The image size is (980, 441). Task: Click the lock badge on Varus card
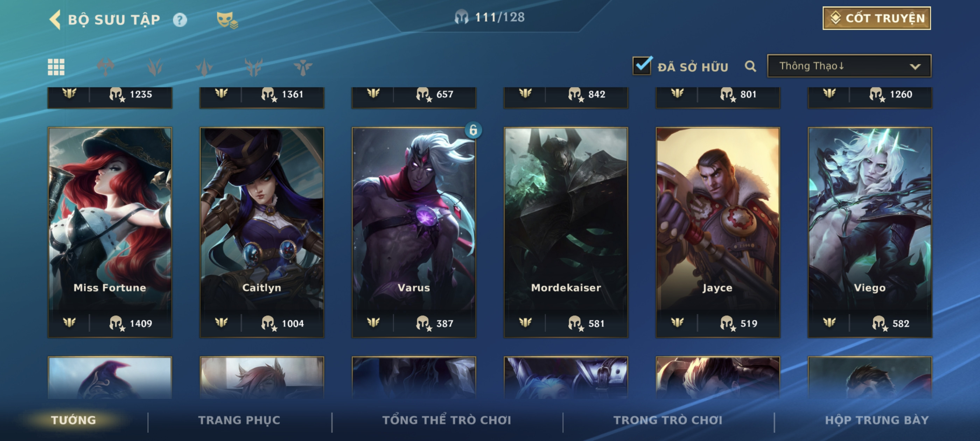pyautogui.click(x=473, y=130)
